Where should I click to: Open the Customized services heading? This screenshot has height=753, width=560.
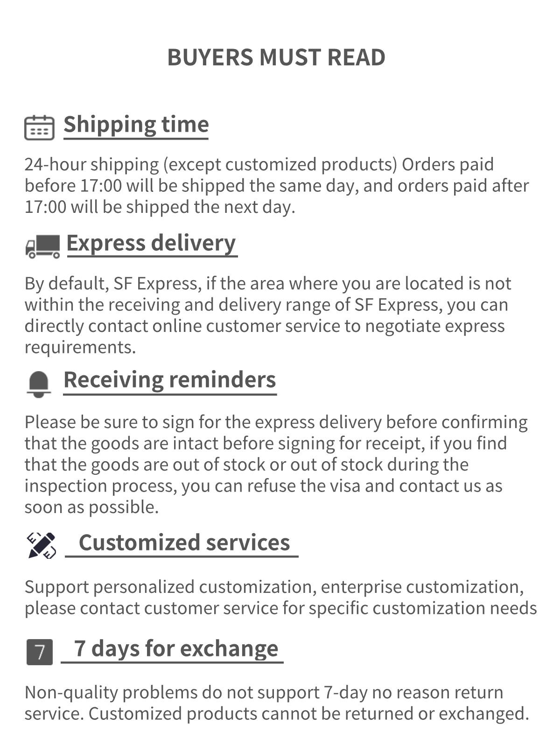(x=184, y=542)
